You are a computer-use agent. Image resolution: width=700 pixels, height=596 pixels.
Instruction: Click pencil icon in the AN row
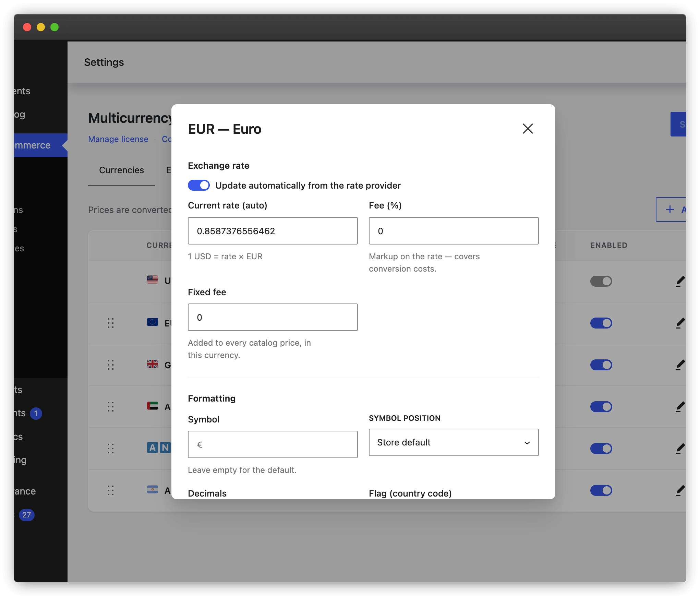click(x=680, y=449)
